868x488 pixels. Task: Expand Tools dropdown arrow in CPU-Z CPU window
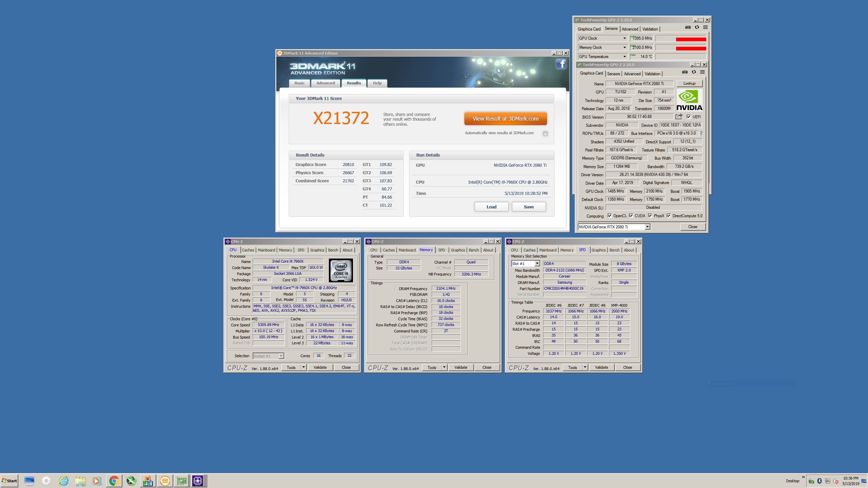click(x=304, y=367)
